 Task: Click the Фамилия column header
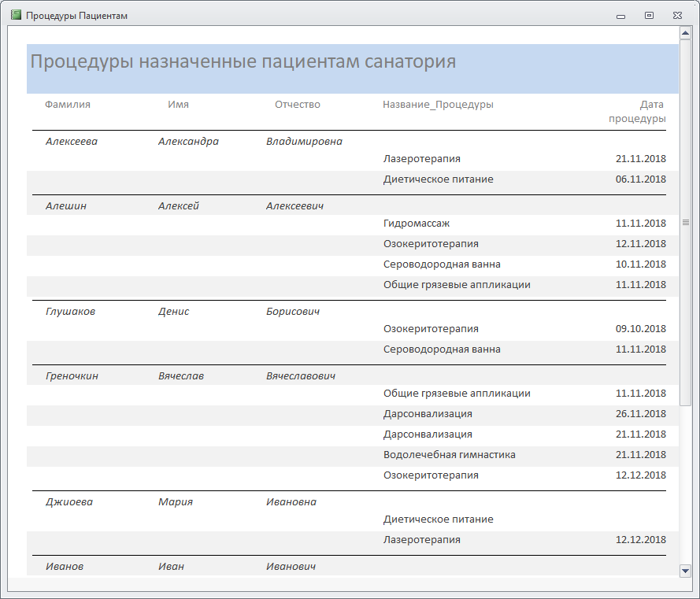point(68,105)
